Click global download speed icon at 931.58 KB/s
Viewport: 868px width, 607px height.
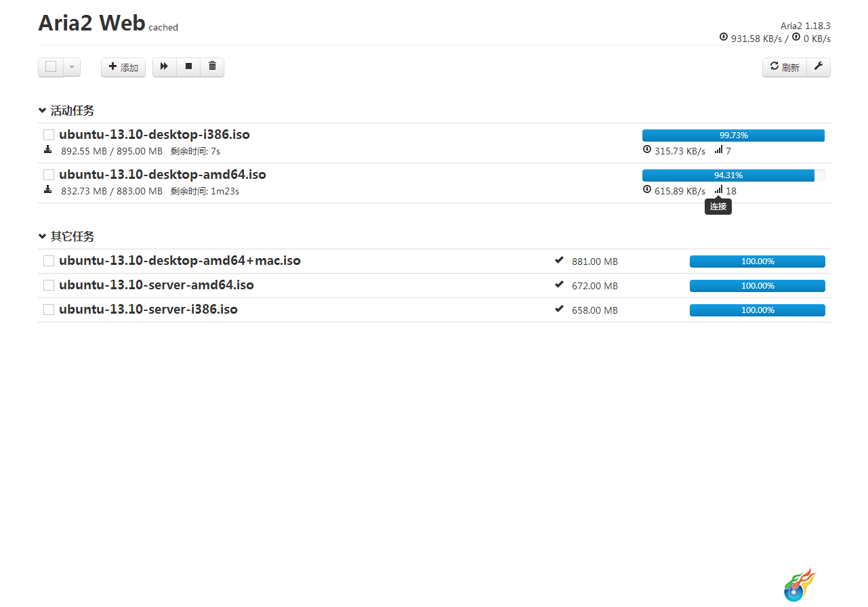(724, 37)
